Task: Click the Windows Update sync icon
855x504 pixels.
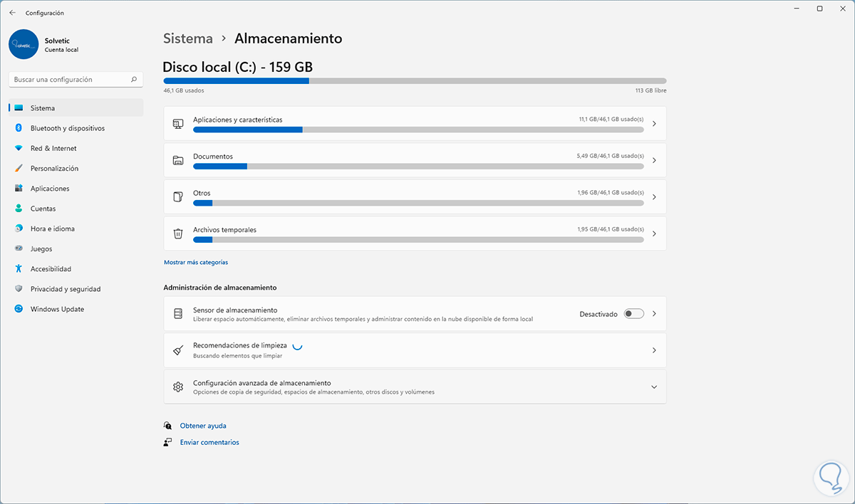Action: click(19, 309)
